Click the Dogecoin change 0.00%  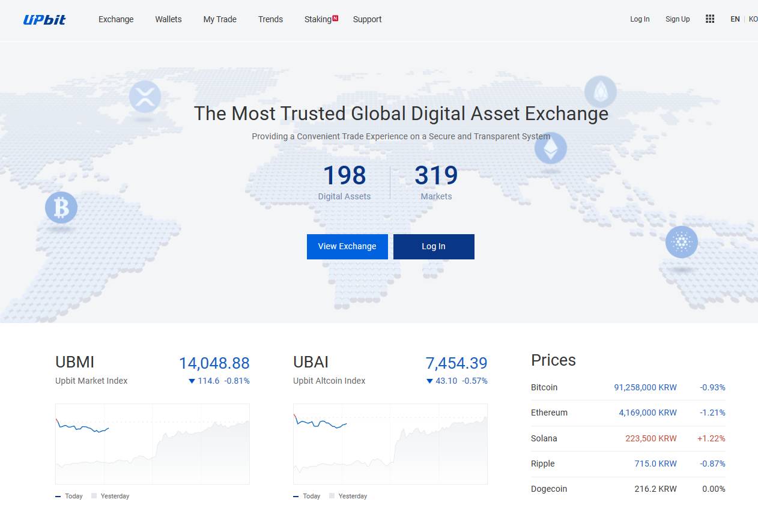point(714,489)
